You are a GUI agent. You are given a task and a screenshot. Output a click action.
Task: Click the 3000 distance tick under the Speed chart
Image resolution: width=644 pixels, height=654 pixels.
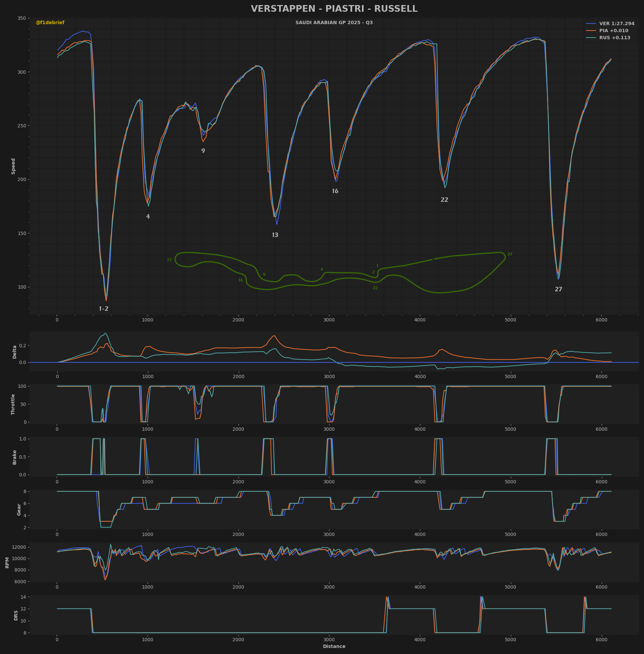(x=329, y=320)
